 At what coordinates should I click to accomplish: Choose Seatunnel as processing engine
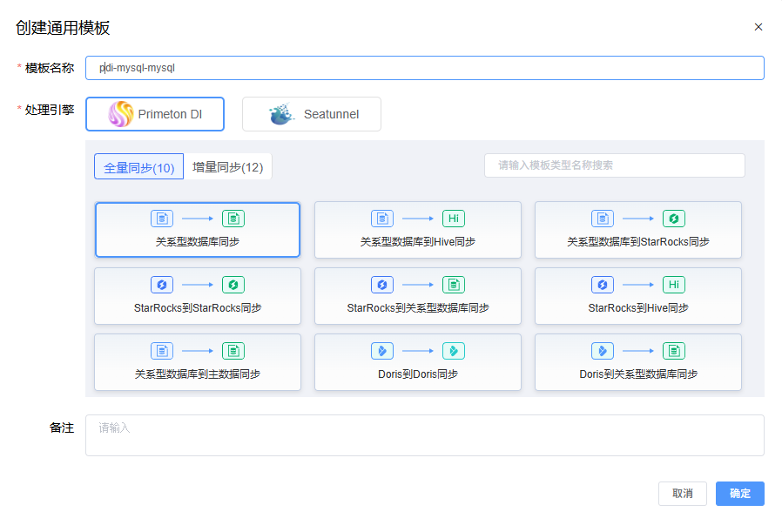pos(312,114)
